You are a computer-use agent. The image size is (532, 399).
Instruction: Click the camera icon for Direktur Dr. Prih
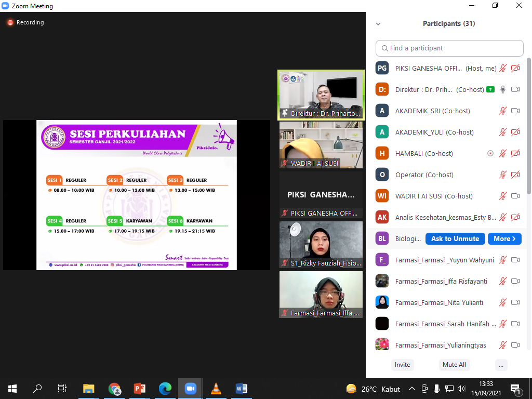tap(515, 89)
